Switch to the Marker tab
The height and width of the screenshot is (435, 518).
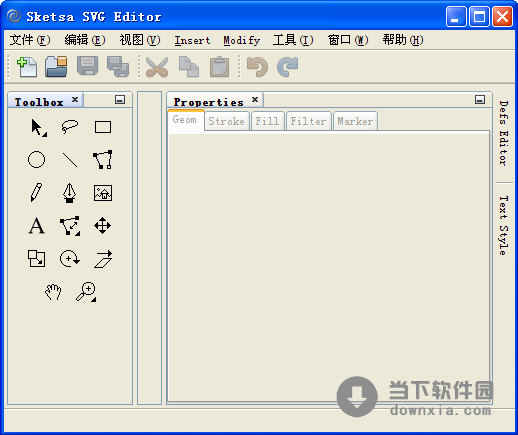(355, 121)
